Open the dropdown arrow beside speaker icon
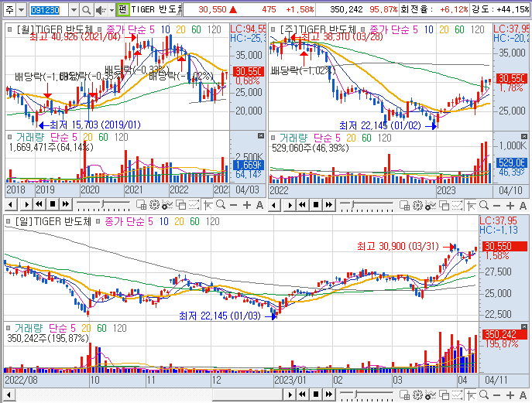 [x=112, y=10]
